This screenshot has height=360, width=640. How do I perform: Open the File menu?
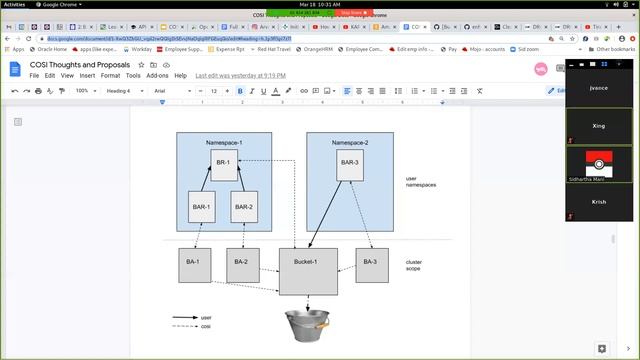34,76
